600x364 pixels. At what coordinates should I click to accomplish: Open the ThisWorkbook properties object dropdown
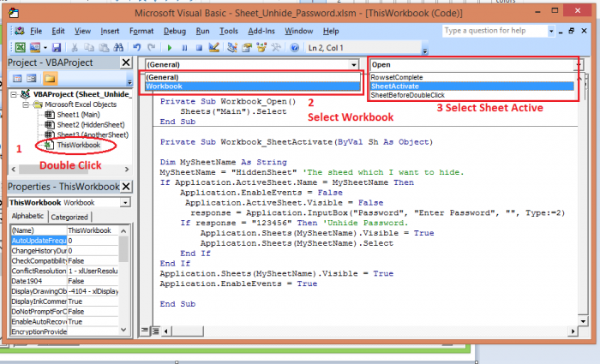pyautogui.click(x=125, y=202)
